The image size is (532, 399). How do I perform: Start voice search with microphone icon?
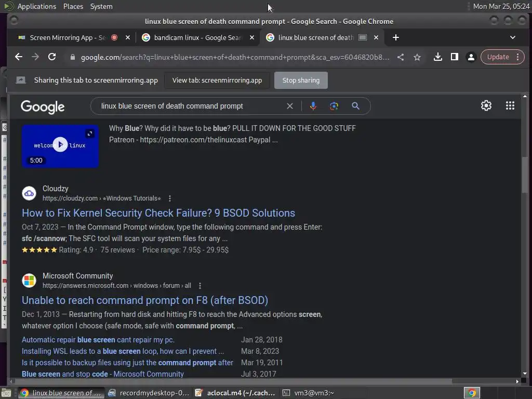pyautogui.click(x=313, y=106)
